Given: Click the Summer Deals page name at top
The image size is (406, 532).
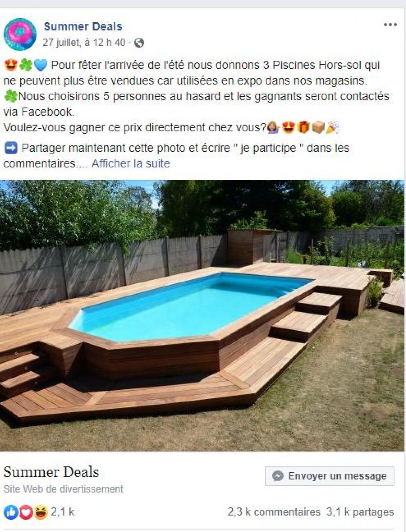Looking at the screenshot, I should (x=83, y=27).
